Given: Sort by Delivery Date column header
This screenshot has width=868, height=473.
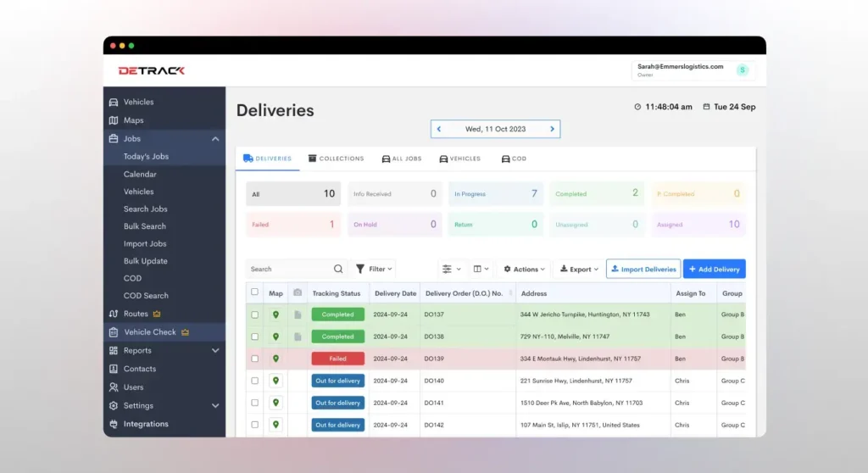Looking at the screenshot, I should (395, 293).
